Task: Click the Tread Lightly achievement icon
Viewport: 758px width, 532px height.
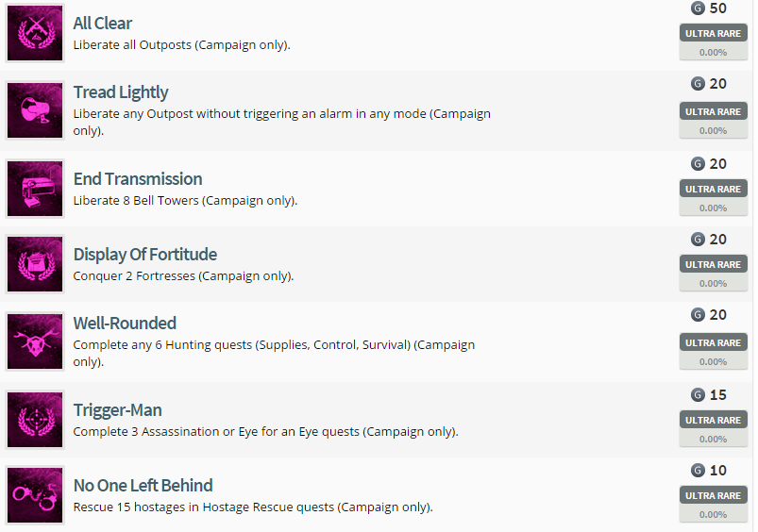Action: (35, 110)
